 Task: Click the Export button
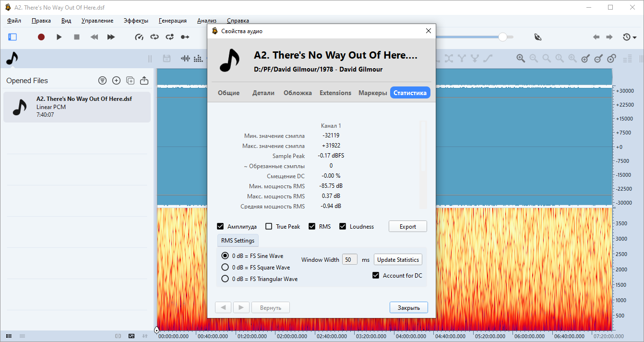[x=408, y=226]
